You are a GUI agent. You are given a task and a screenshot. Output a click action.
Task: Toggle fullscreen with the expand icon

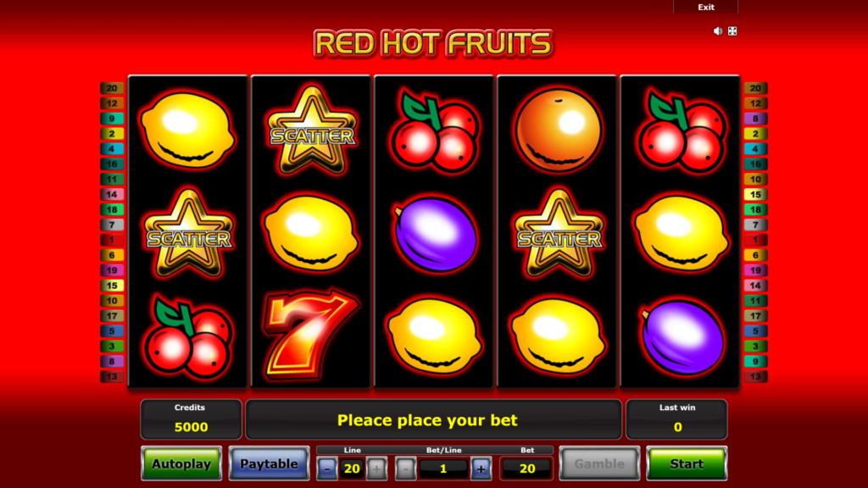coord(732,31)
